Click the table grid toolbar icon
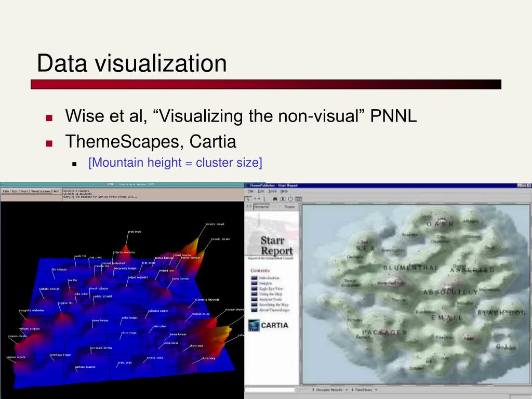The image size is (532, 399). [299, 199]
